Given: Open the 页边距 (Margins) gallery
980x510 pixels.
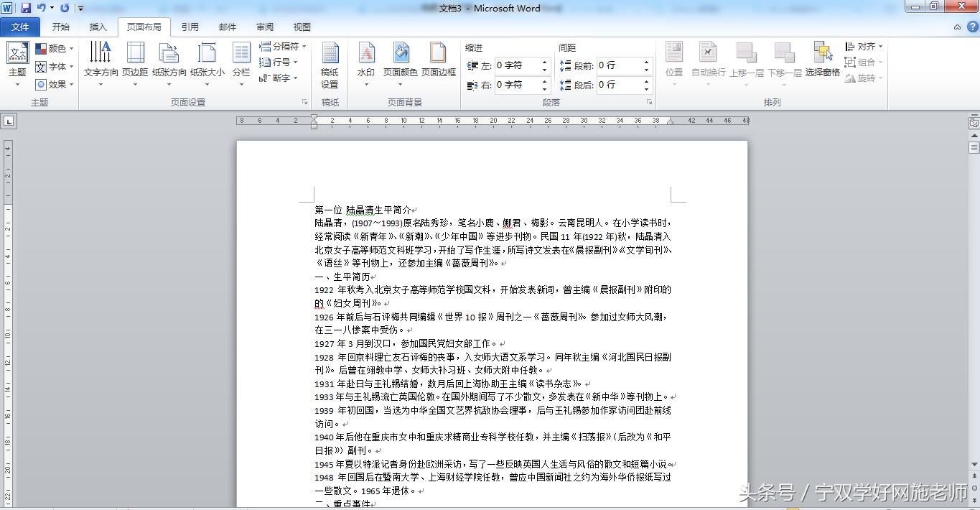Looking at the screenshot, I should [x=136, y=63].
